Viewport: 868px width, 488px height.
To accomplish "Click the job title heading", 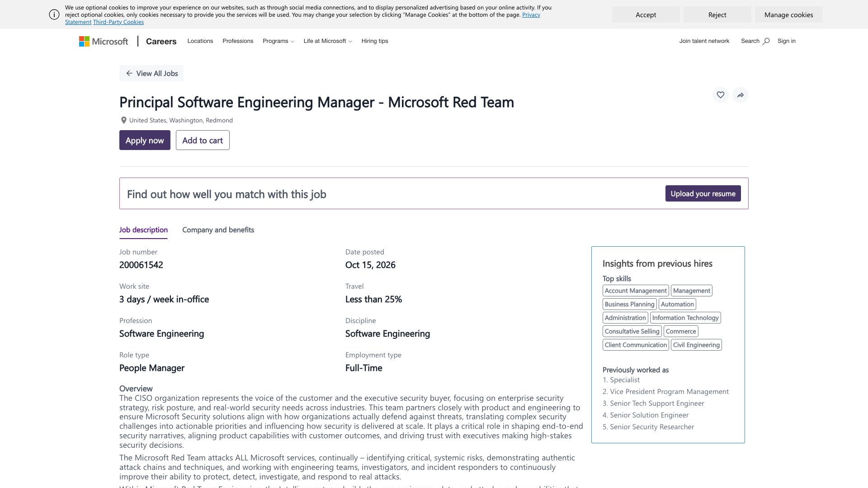I will (x=316, y=102).
